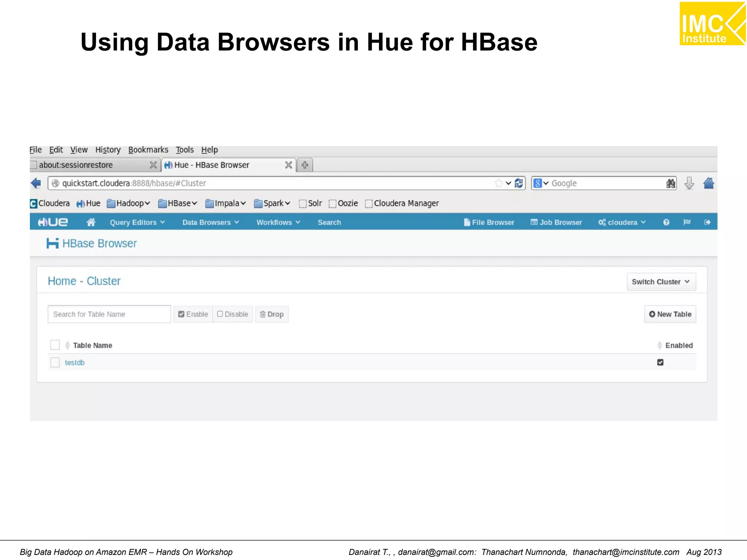This screenshot has width=747, height=560.
Task: Open the Query Editors dropdown
Action: pyautogui.click(x=138, y=222)
